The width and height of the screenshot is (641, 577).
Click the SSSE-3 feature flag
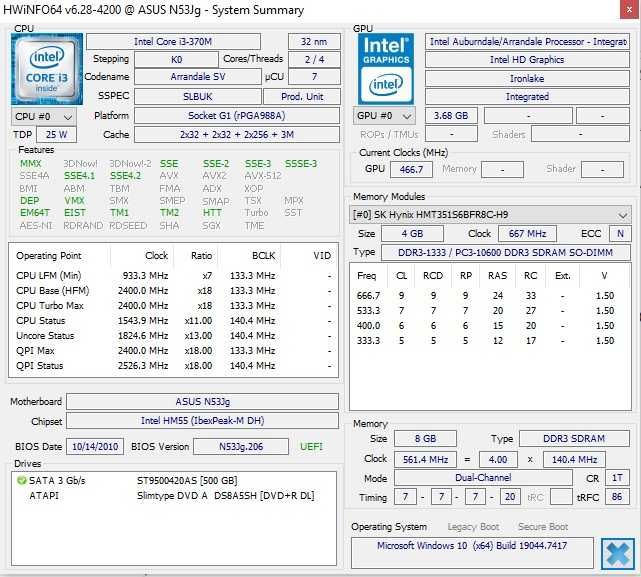coord(301,164)
